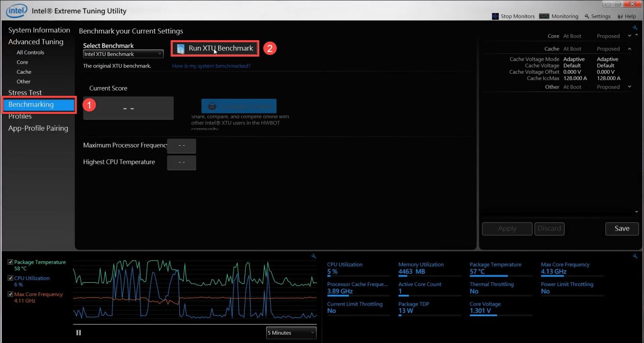Open the App-Profile Pairing section

[38, 128]
